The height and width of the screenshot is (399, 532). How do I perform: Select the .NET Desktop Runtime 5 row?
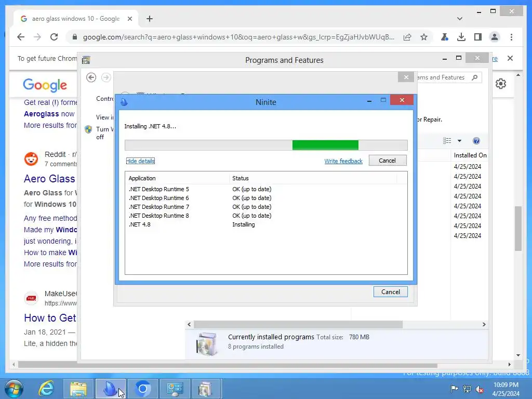tap(266, 189)
